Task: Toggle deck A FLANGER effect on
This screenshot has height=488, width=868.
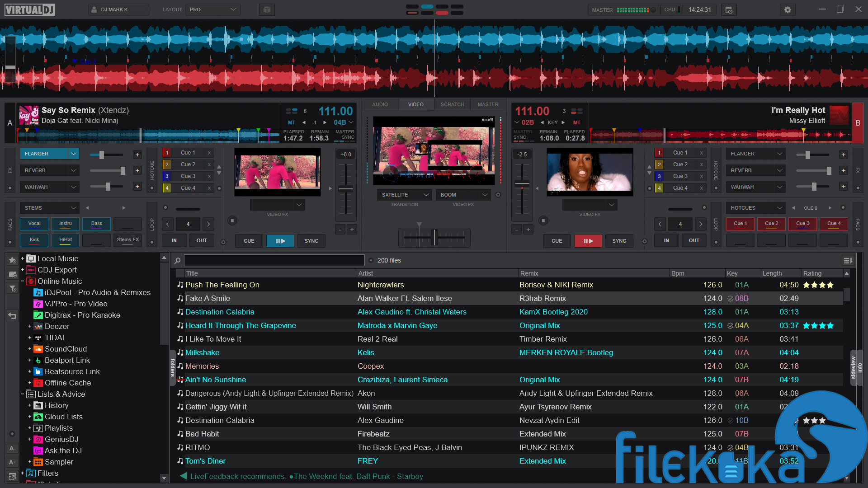Action: point(44,154)
